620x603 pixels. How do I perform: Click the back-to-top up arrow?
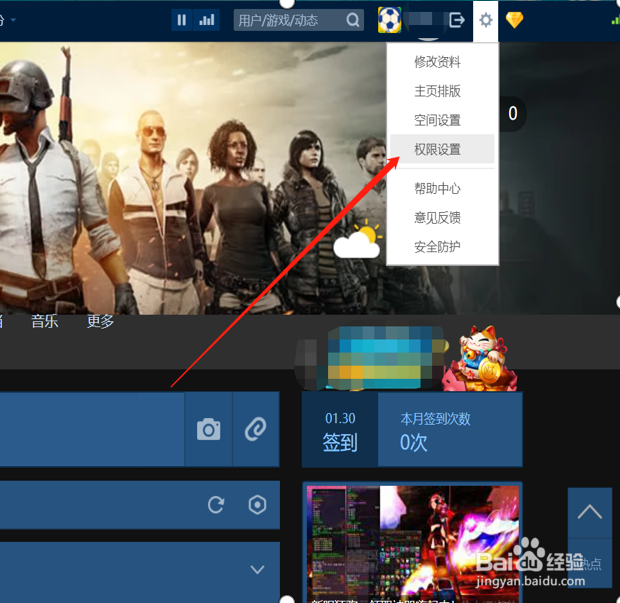[x=590, y=512]
